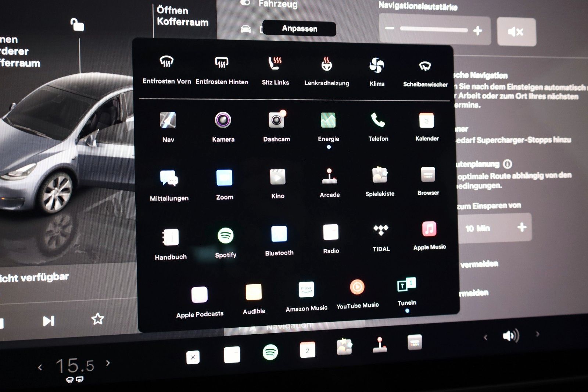Open the Spielekiste toybox app
588x392 pixels.
(x=380, y=175)
